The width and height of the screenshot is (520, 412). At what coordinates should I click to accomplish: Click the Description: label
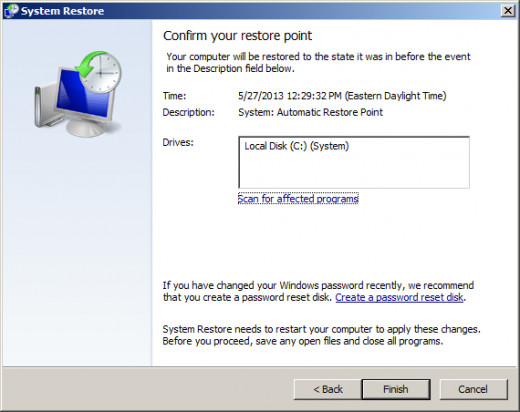tap(189, 112)
